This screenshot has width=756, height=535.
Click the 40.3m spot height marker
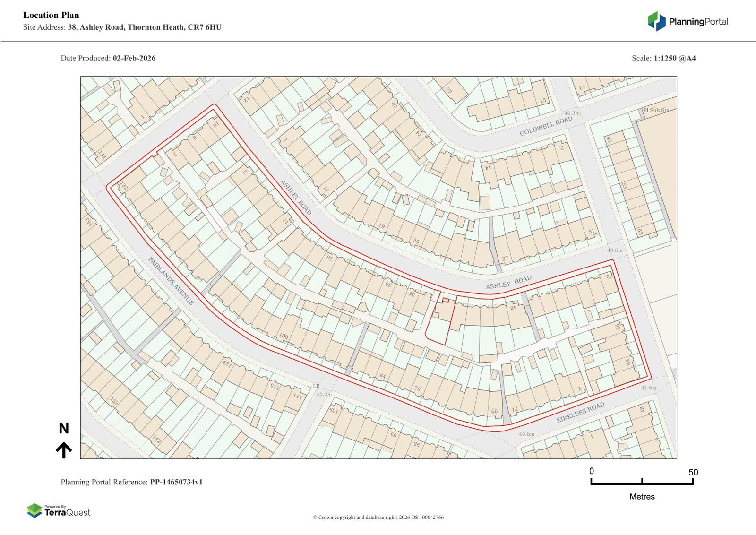[572, 113]
